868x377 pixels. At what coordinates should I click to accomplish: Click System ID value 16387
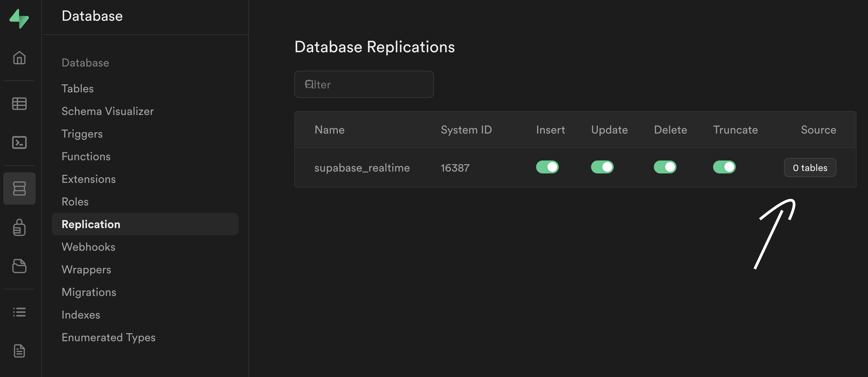pyautogui.click(x=455, y=168)
